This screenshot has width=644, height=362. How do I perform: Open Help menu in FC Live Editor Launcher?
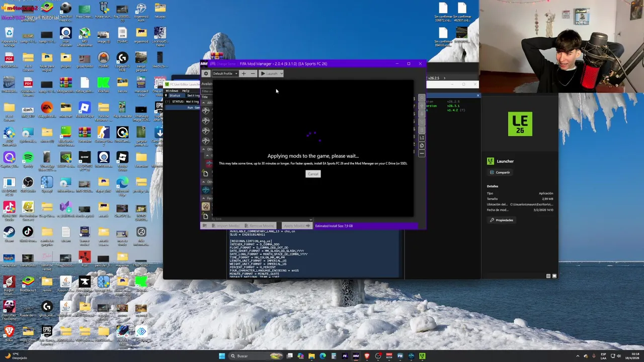coord(186,91)
